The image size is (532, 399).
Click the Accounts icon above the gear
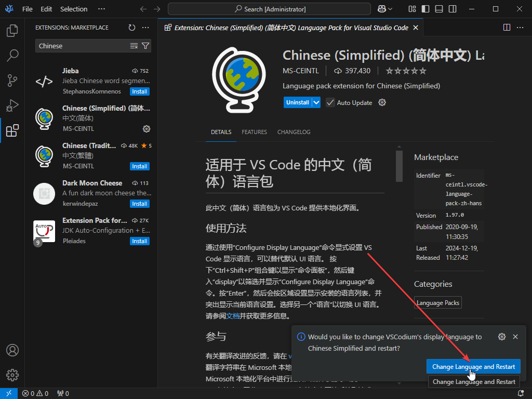[11, 350]
